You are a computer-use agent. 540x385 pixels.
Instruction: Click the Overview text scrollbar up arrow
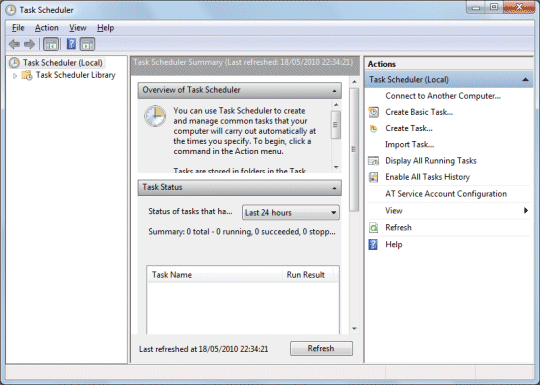[336, 104]
